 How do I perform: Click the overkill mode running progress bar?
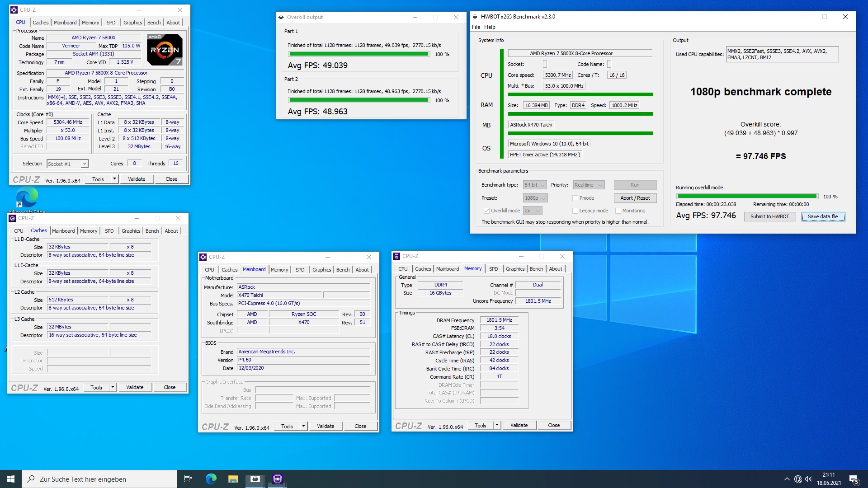tap(747, 197)
